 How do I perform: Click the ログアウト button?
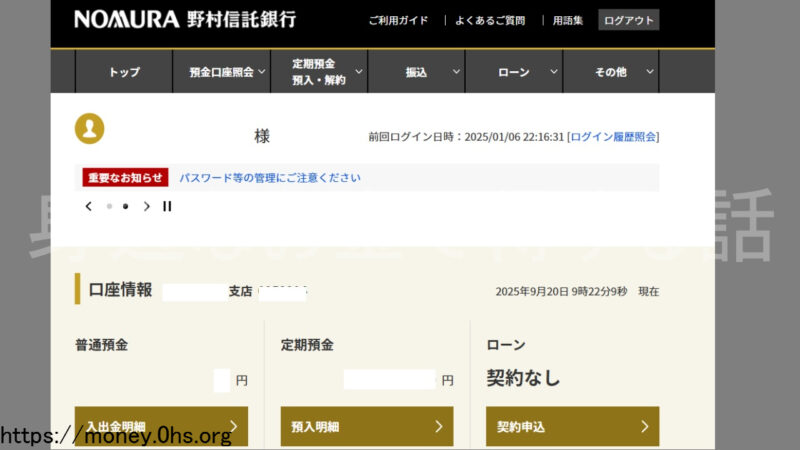pos(628,20)
